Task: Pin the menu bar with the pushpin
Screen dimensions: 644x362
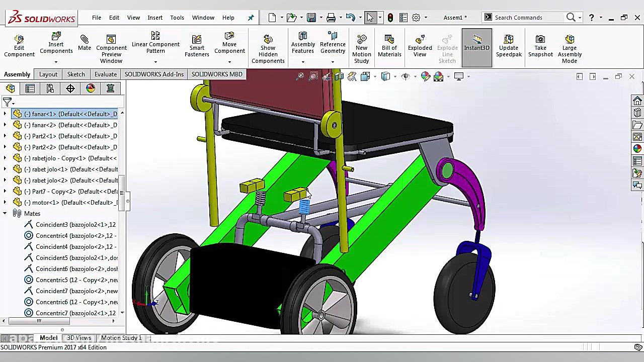Action: tap(251, 18)
